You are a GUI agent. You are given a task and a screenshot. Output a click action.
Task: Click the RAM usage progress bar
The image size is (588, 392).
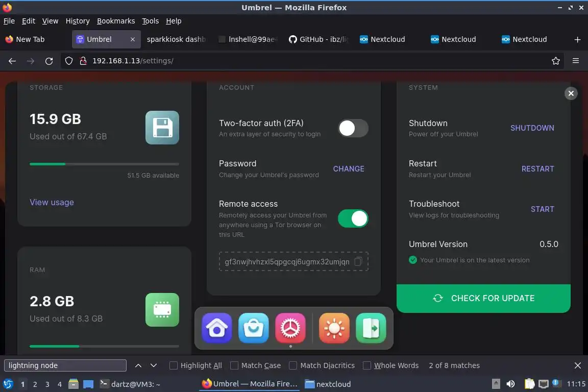coord(104,346)
